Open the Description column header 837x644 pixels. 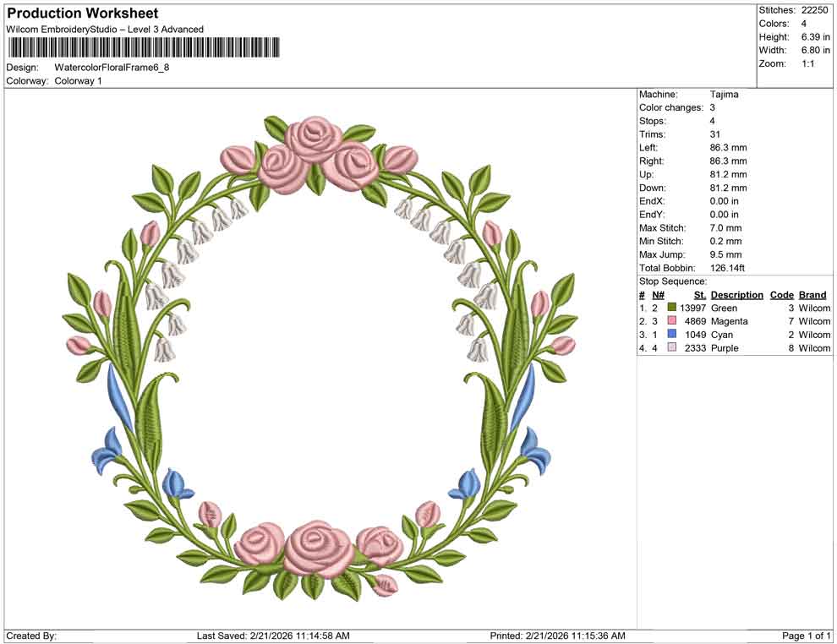click(737, 295)
